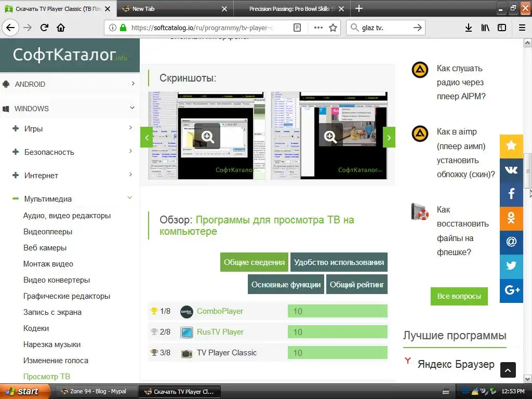Expand the Безопасность category
Screen dimensions: 532x399
tap(130, 151)
